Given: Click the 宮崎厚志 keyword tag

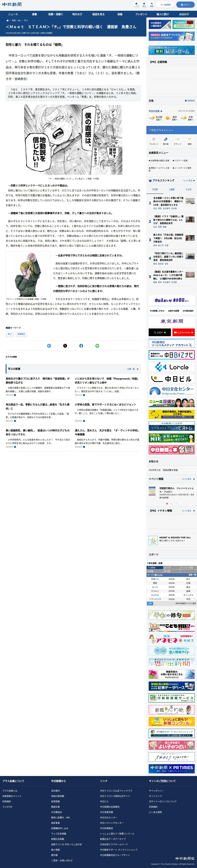Looking at the screenshot, I should pyautogui.click(x=21, y=334).
